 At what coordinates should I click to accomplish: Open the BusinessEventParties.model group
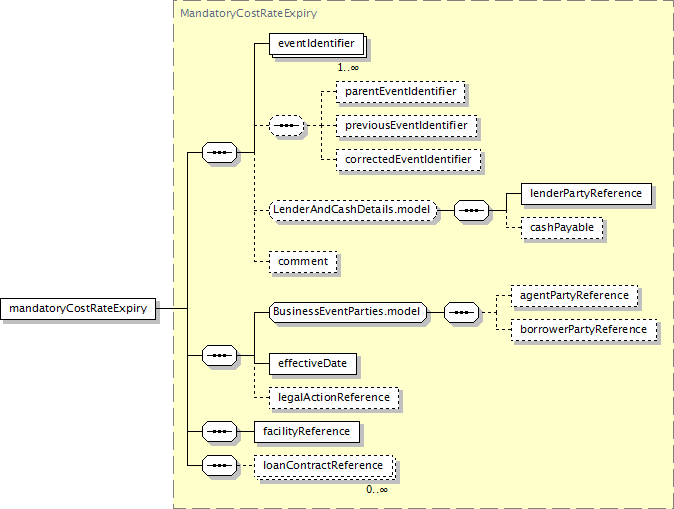(x=348, y=312)
